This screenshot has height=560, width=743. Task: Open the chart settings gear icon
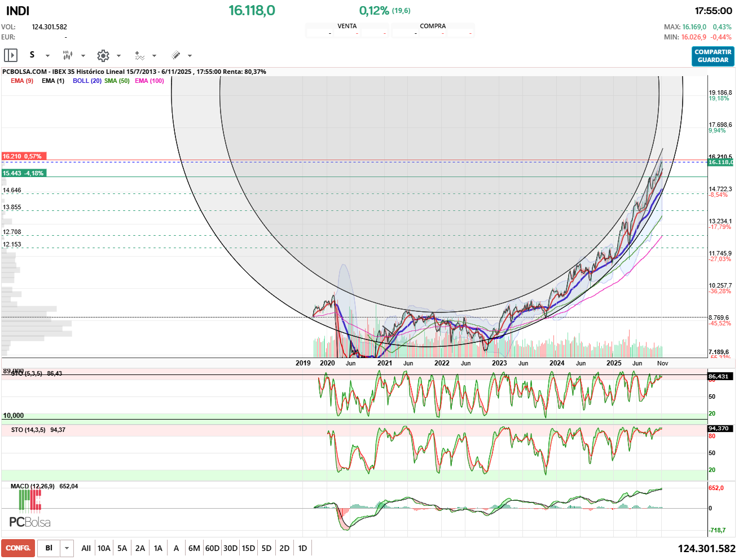(x=103, y=55)
